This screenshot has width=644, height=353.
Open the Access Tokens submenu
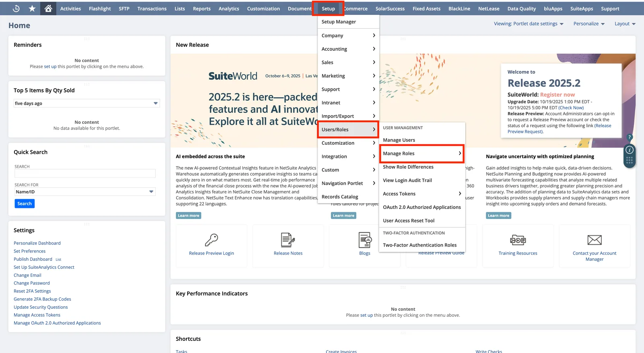422,194
